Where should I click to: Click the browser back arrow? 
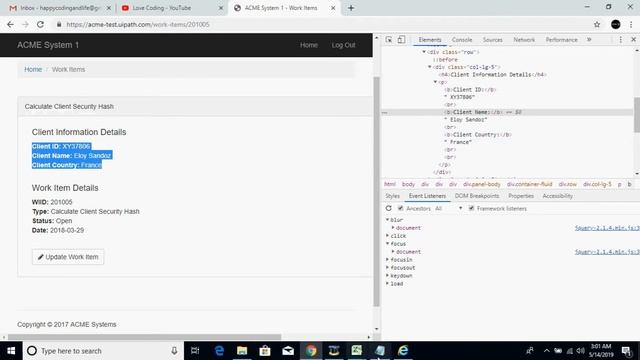coord(10,24)
